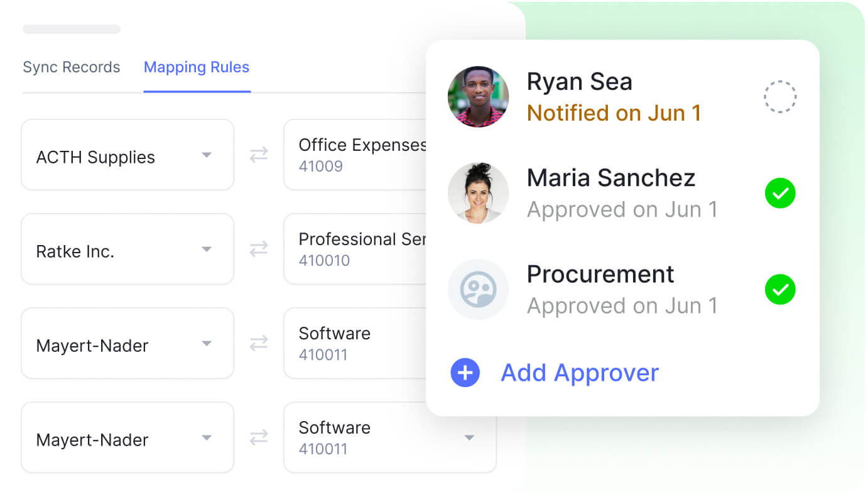This screenshot has width=868, height=492.
Task: Click the Procurement group avatar icon
Action: [478, 290]
